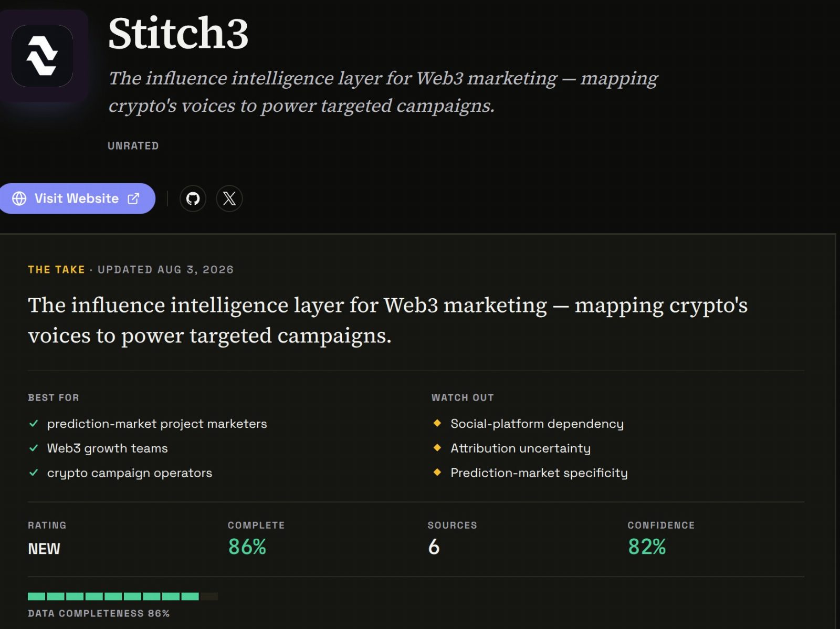This screenshot has height=629, width=840.
Task: Click the UNRATED label
Action: (x=133, y=146)
